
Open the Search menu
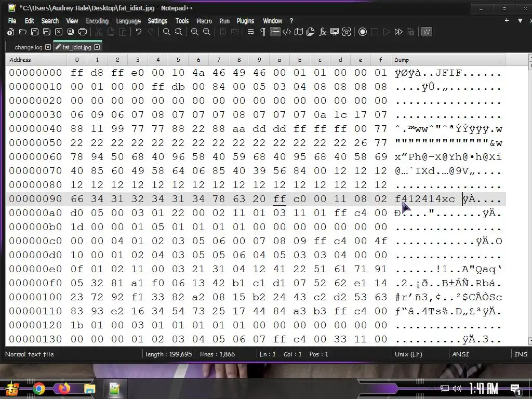tap(50, 21)
